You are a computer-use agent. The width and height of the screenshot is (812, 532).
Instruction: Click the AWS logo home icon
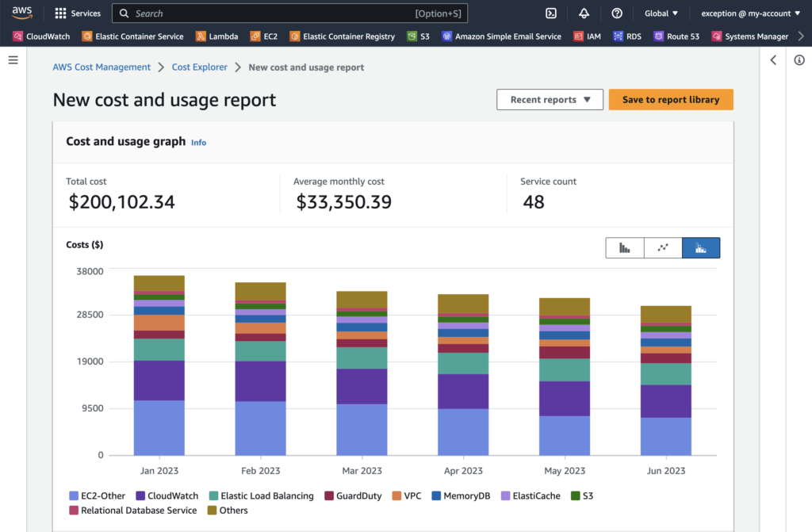(22, 13)
